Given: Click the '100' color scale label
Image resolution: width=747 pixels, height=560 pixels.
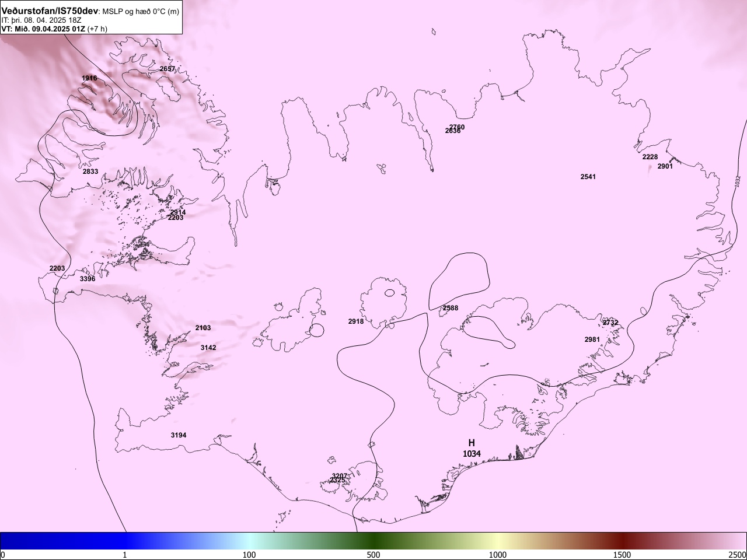Looking at the screenshot, I should 249,554.
